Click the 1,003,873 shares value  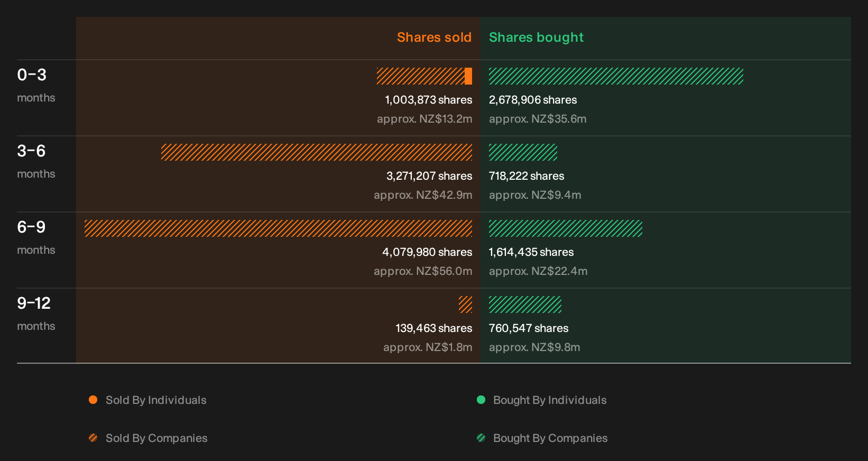[x=429, y=100]
